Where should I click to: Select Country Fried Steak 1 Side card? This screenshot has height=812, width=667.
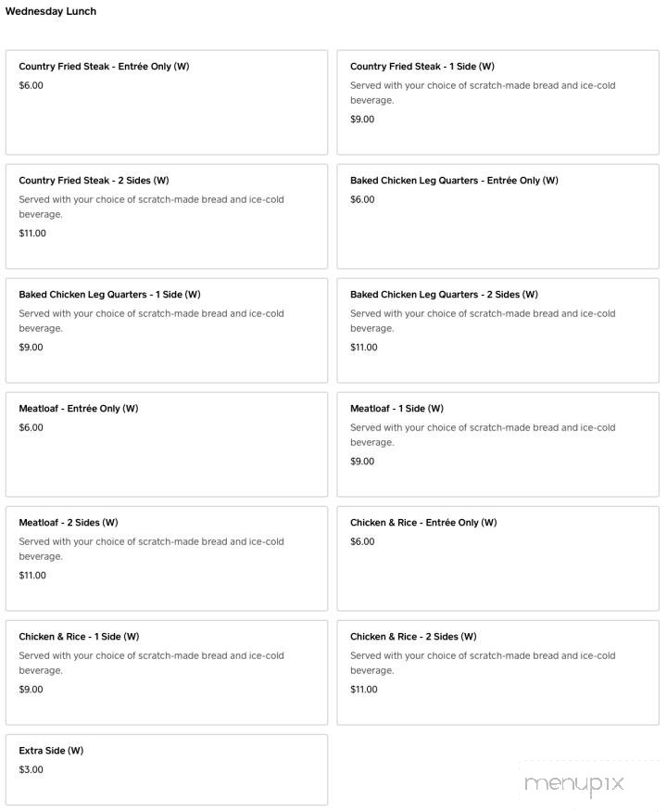coord(497,102)
